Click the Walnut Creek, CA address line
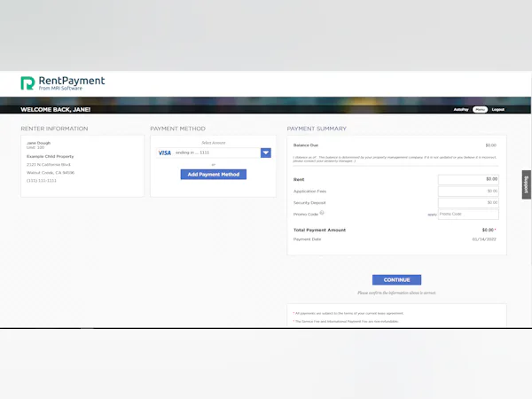The image size is (532, 399). click(x=51, y=173)
